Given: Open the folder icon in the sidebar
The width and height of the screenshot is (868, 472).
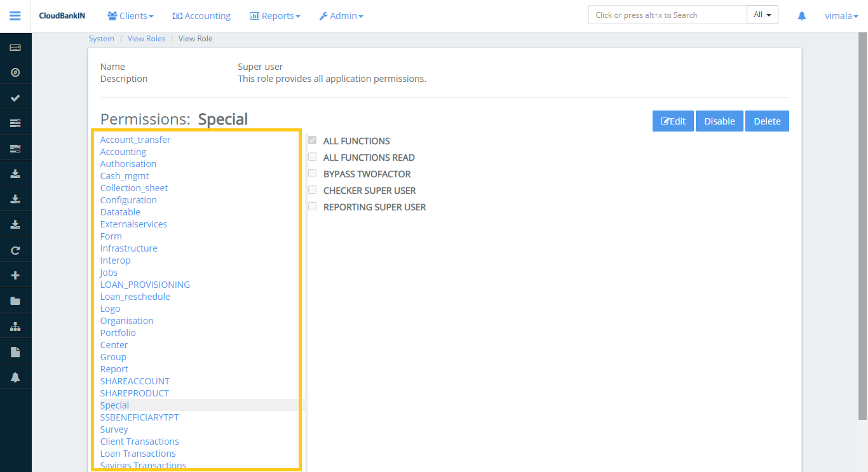Looking at the screenshot, I should coord(15,300).
